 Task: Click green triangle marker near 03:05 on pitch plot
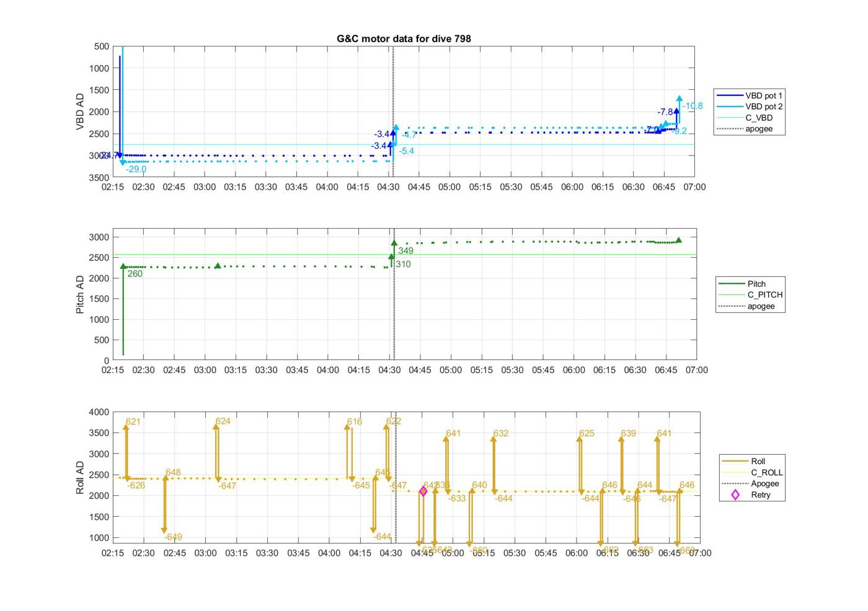tap(218, 266)
